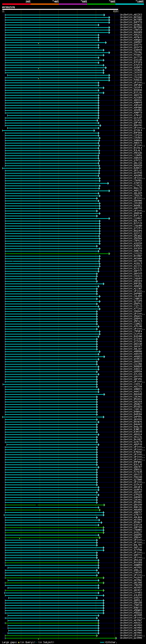Open hit UniRef100_Q38HS5
This screenshot has height=644, width=146.
131,50
